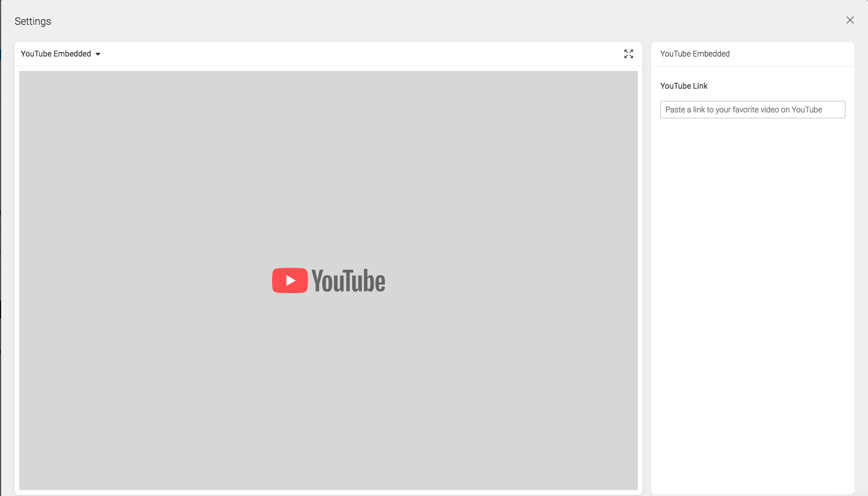Click the grey YouTube wordmark in preview

pos(348,281)
